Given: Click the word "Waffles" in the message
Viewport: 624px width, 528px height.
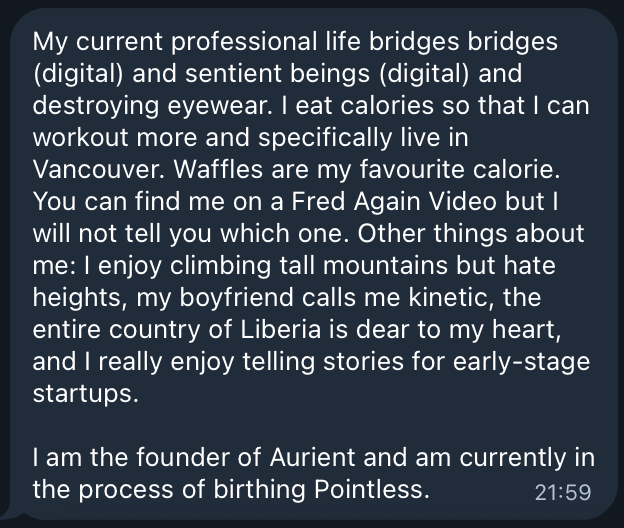Looking at the screenshot, I should point(218,169).
